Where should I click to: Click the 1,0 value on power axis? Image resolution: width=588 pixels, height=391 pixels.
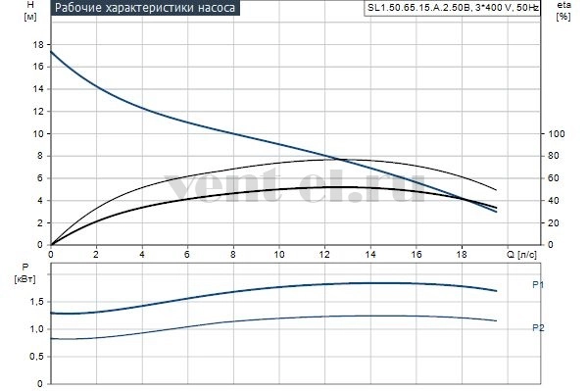coord(37,329)
